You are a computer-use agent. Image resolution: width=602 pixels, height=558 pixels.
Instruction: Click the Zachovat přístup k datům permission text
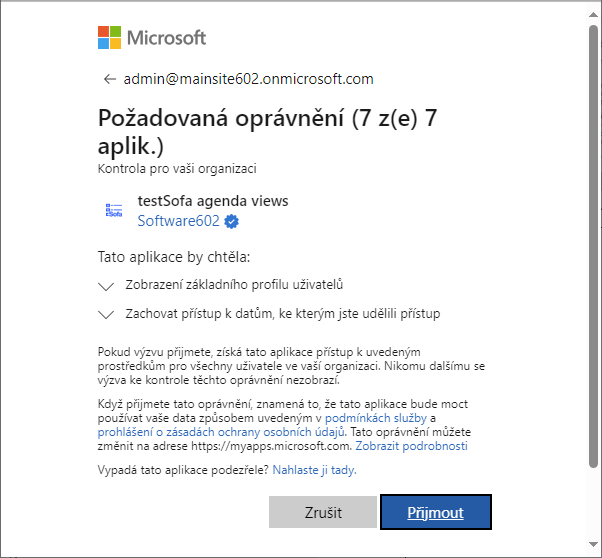[x=283, y=314]
